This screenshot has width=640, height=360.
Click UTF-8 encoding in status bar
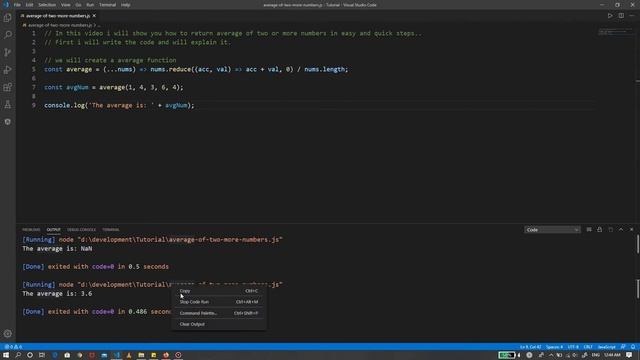tap(573, 347)
